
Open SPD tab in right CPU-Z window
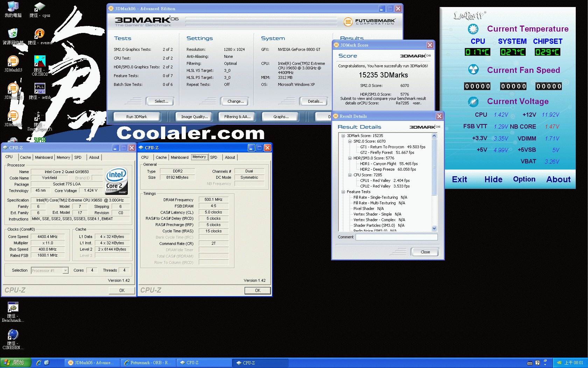click(213, 157)
